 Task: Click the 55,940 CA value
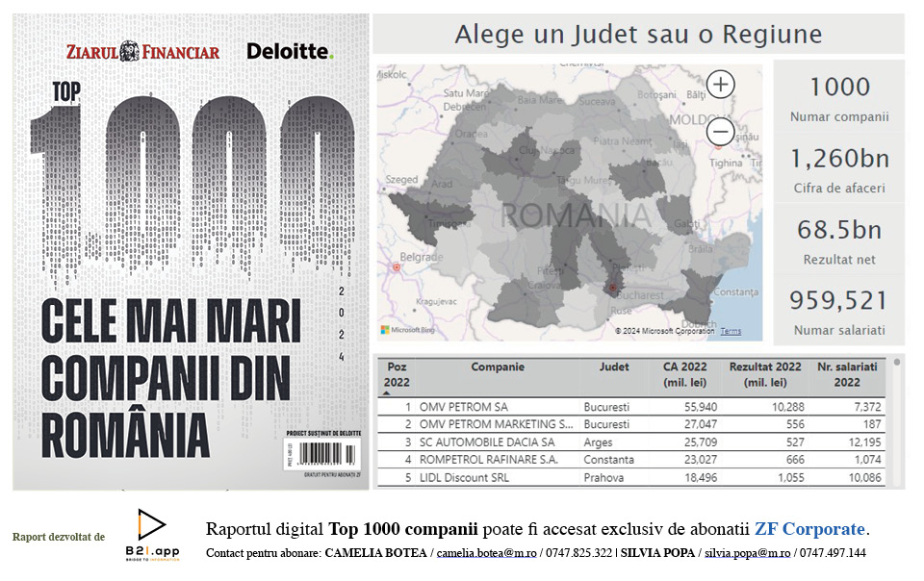pos(701,407)
